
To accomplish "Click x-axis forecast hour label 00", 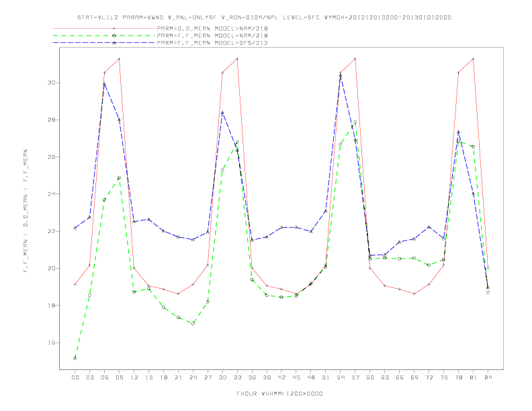I will [75, 377].
